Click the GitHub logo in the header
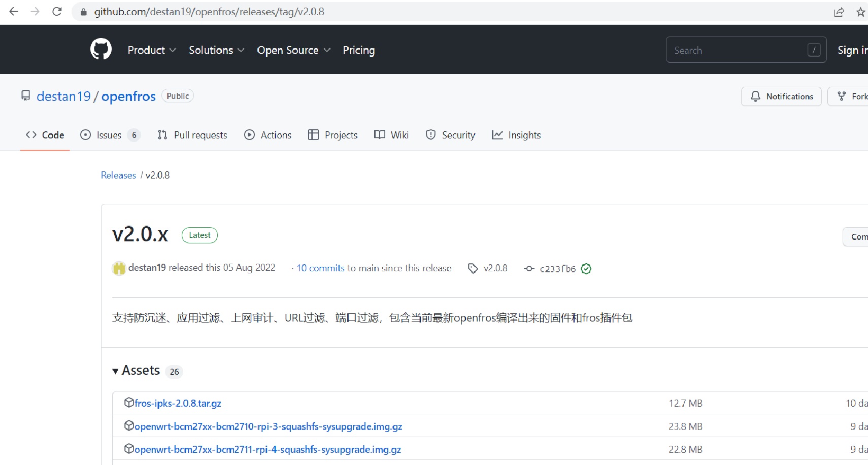Screen dimensions: 868x465 click(x=100, y=49)
